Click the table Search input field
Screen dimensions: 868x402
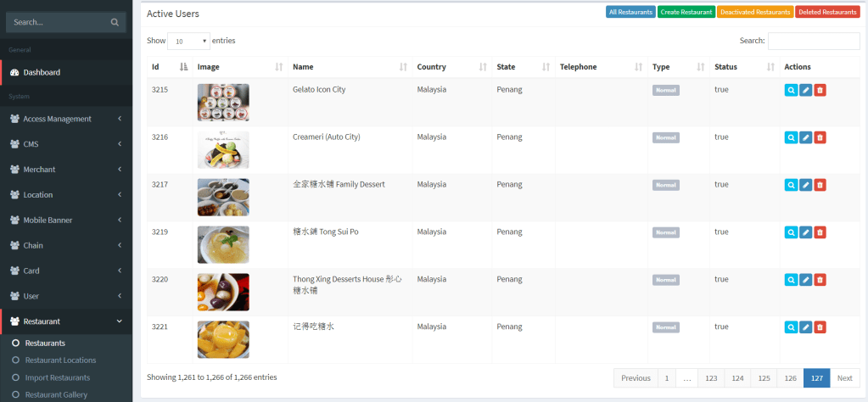pyautogui.click(x=813, y=41)
